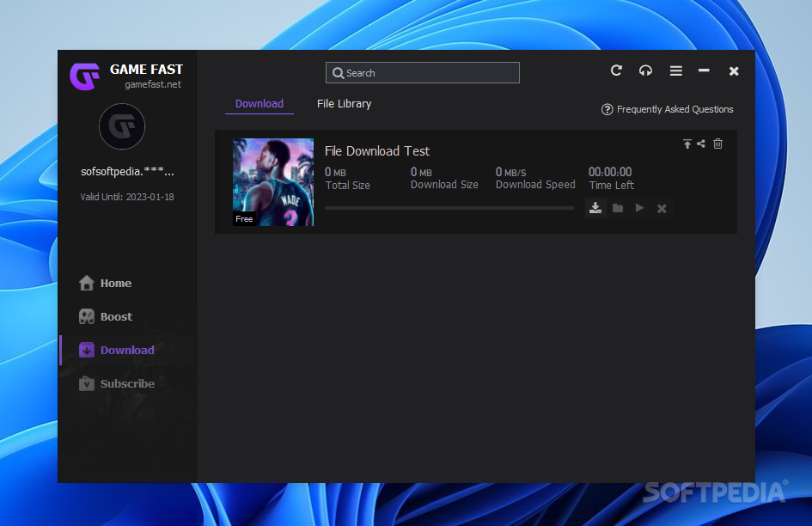Click the Total Size label
This screenshot has height=526, width=812.
pyautogui.click(x=347, y=186)
